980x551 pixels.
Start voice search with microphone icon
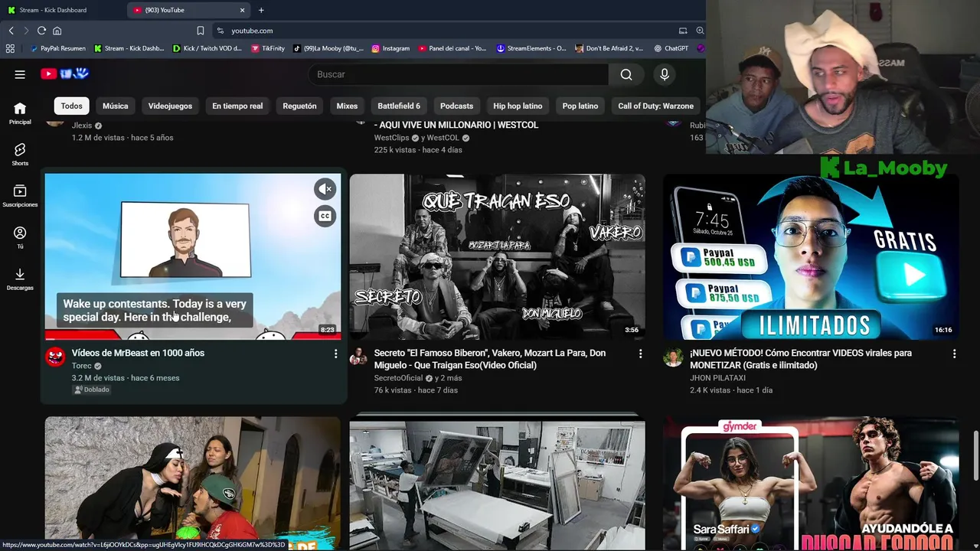pyautogui.click(x=665, y=74)
